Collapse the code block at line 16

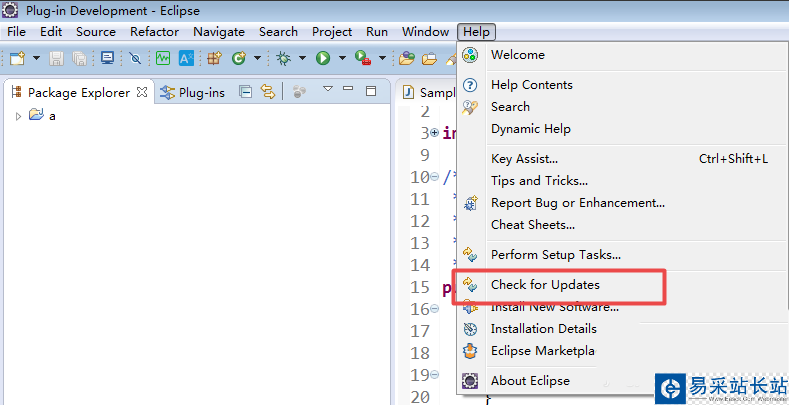click(x=435, y=308)
